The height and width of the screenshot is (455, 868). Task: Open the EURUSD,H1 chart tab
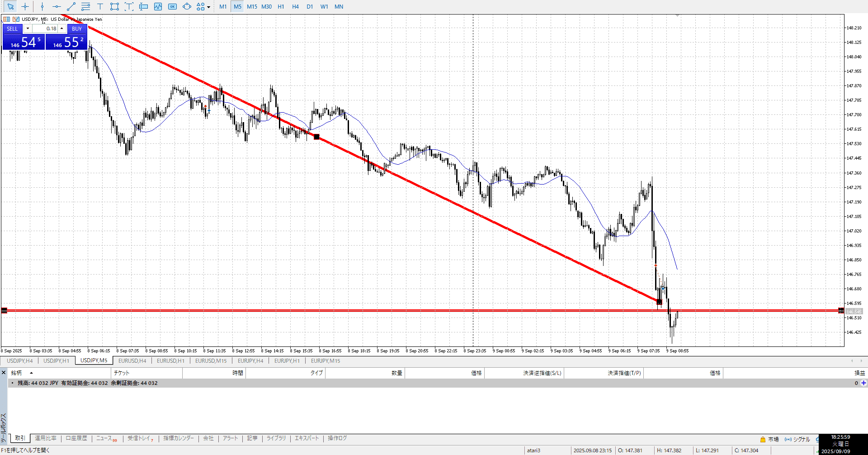point(170,361)
